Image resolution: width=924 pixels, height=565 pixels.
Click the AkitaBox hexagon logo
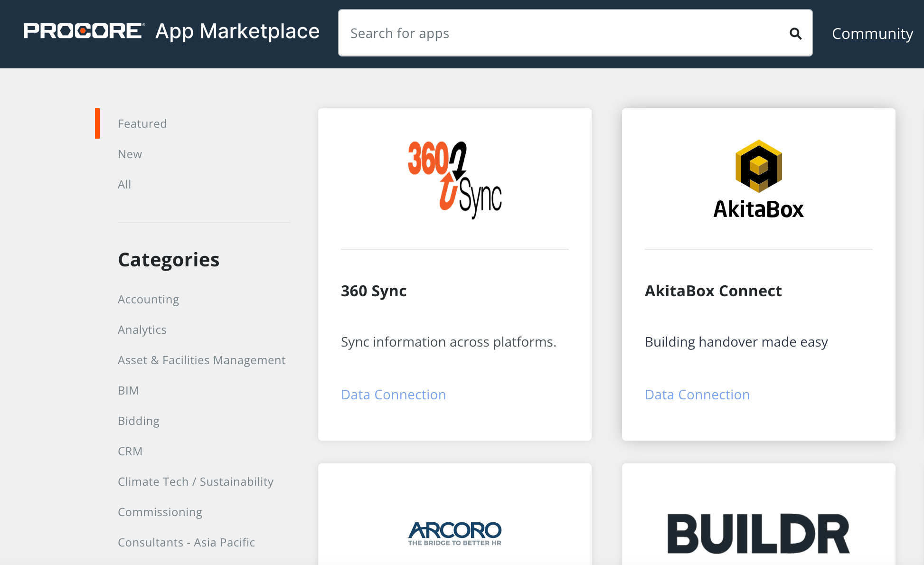pos(759,166)
